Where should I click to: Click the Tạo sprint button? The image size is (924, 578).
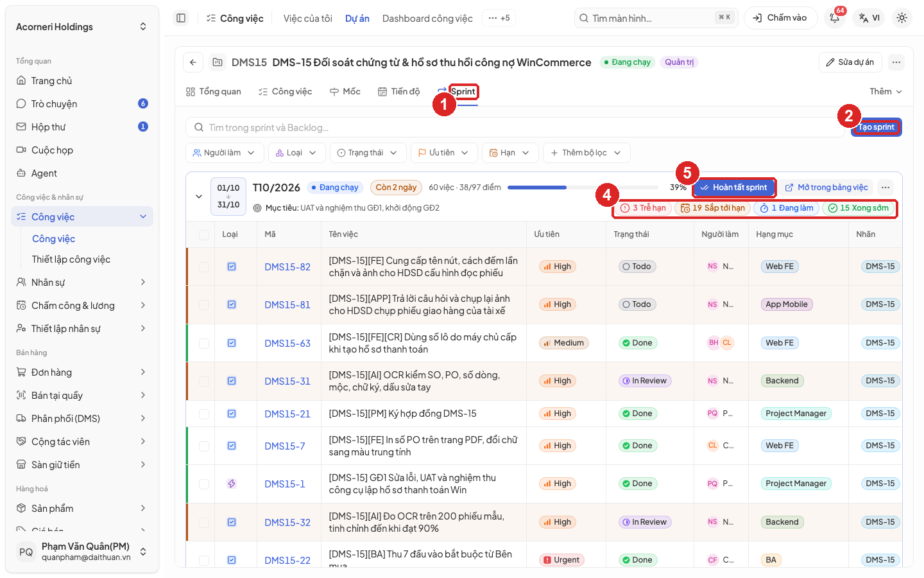click(877, 127)
